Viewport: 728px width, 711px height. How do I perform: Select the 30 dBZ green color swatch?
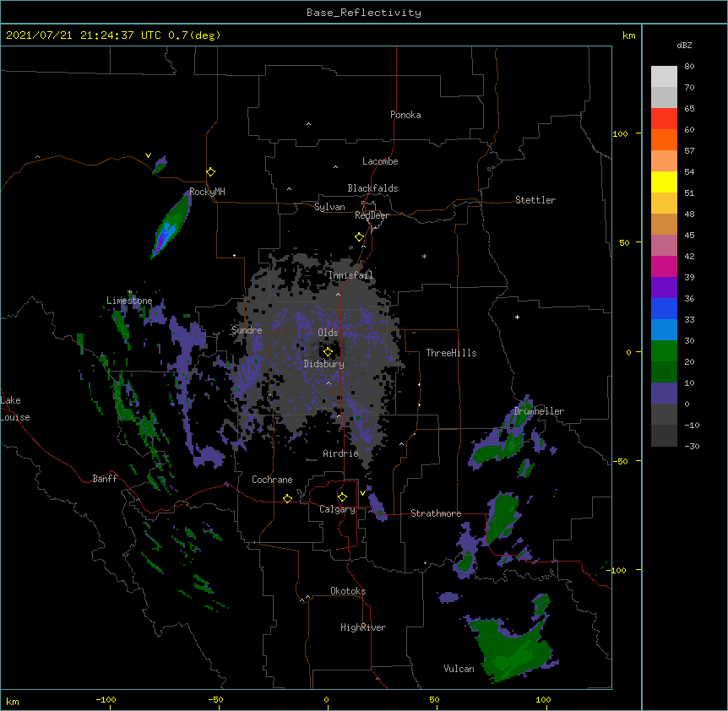click(x=664, y=350)
